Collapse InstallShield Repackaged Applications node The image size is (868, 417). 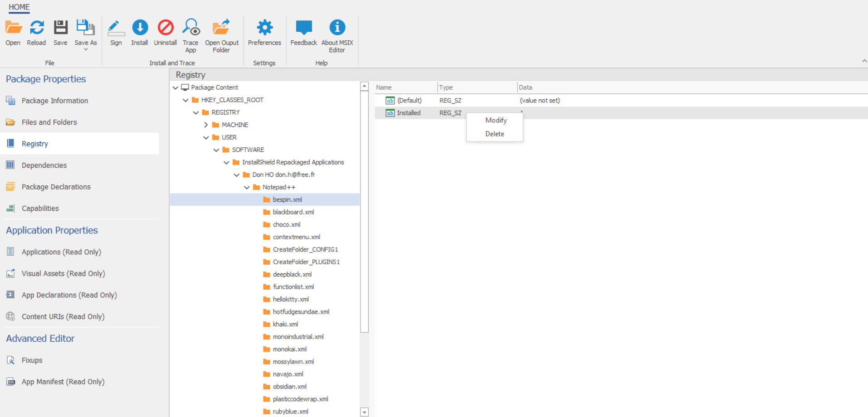(x=226, y=162)
